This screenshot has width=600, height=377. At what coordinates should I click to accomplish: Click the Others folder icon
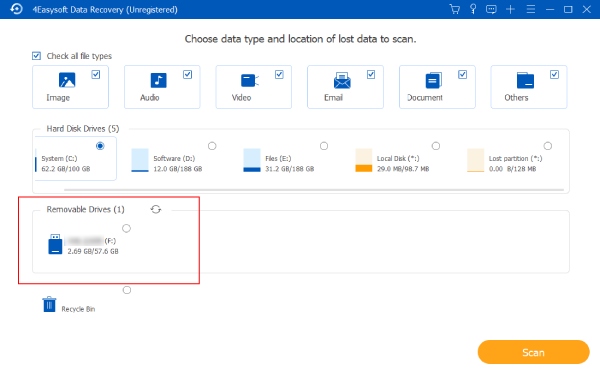(525, 80)
